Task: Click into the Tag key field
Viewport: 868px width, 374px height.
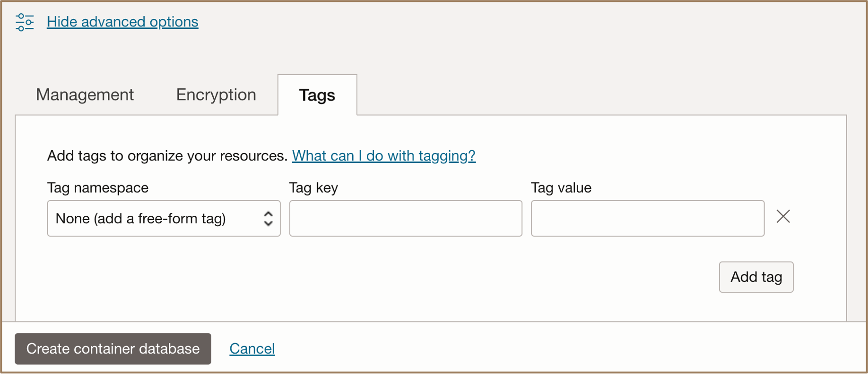Action: (x=406, y=219)
